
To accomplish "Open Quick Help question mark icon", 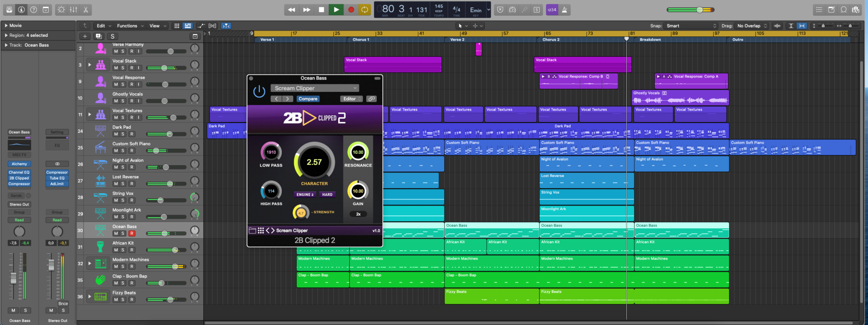I will 33,10.
